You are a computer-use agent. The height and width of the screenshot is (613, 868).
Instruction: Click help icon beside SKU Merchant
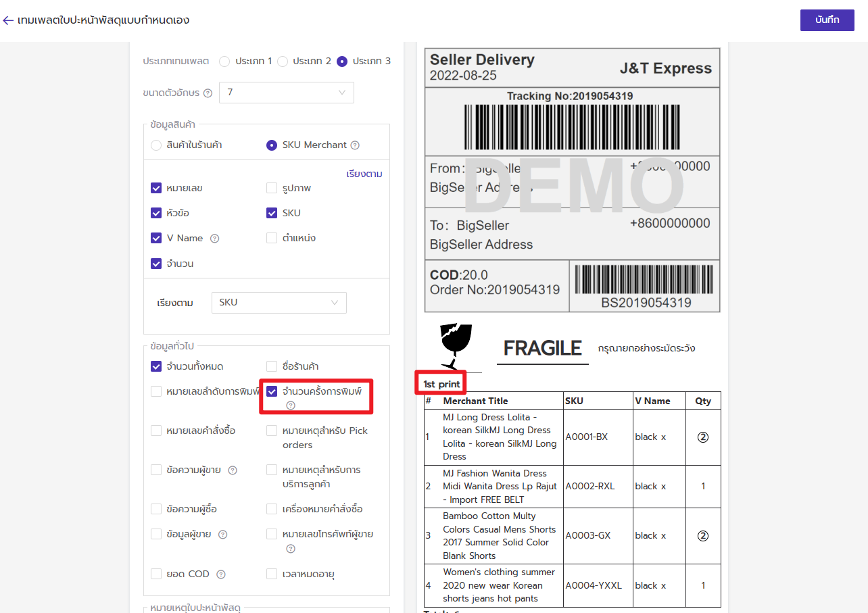[355, 145]
